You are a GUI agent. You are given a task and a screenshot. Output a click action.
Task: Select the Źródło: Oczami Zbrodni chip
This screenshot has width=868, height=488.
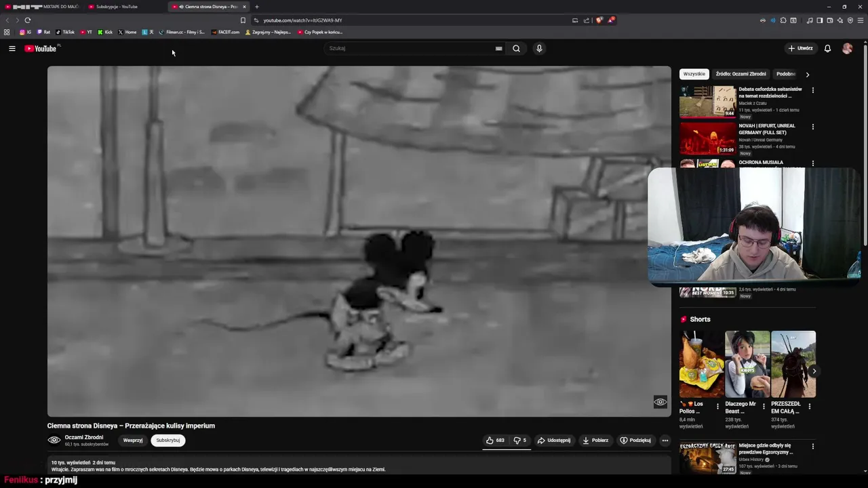click(x=741, y=74)
